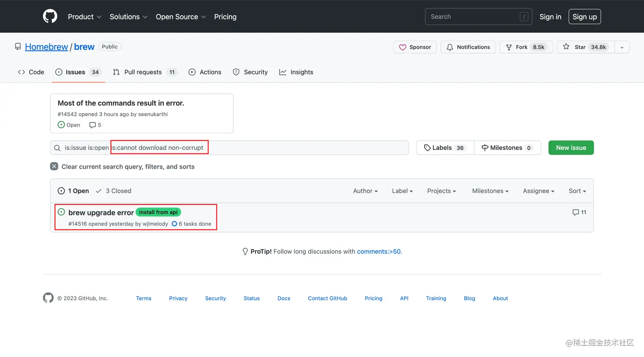
Task: Open the Actions tab
Action: (x=205, y=72)
